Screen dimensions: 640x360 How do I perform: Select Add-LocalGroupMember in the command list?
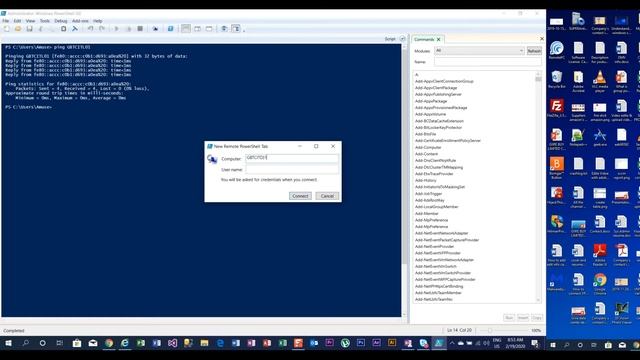(x=437, y=207)
